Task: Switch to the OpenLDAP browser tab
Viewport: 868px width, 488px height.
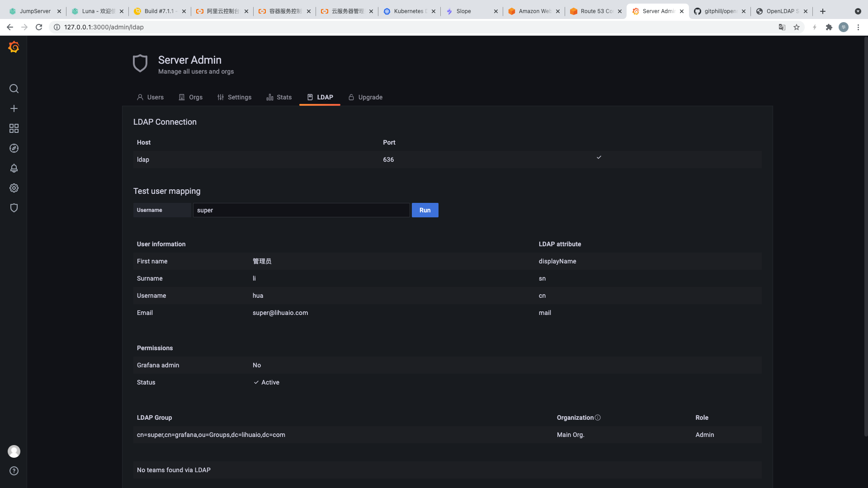Action: point(782,11)
